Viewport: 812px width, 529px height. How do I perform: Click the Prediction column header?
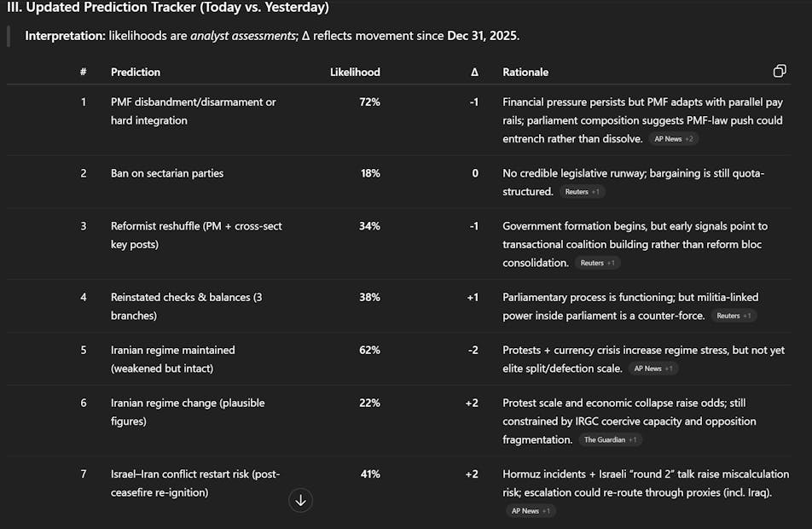(x=136, y=73)
